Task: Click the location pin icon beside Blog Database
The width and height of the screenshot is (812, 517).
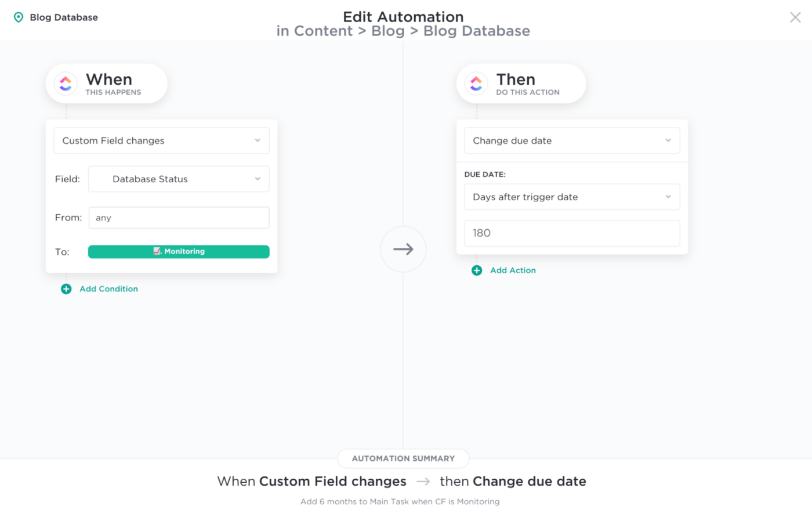Action: tap(19, 17)
